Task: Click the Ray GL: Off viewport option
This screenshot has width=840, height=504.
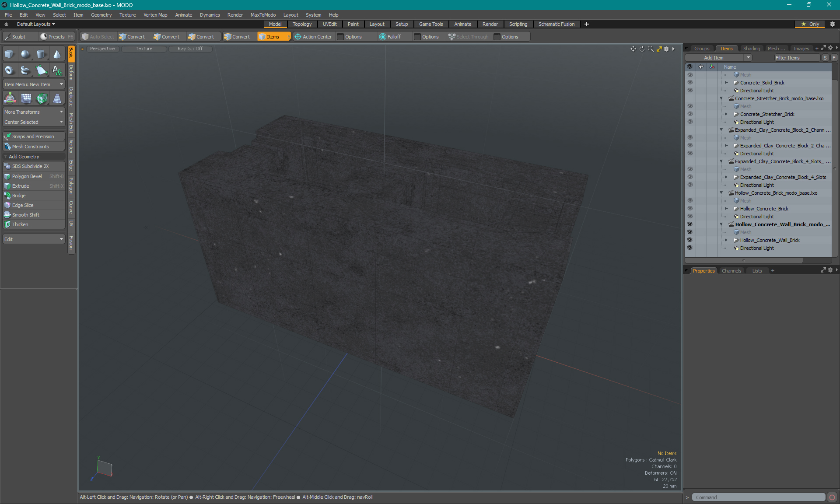Action: pos(190,49)
